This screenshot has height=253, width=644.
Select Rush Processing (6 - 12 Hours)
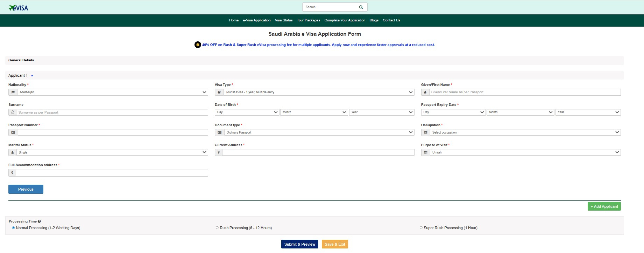217,228
